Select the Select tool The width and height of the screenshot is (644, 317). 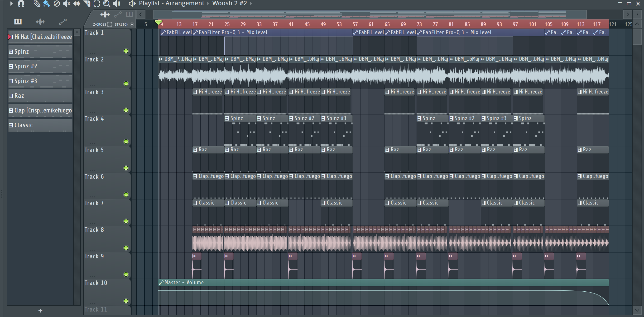[96, 4]
